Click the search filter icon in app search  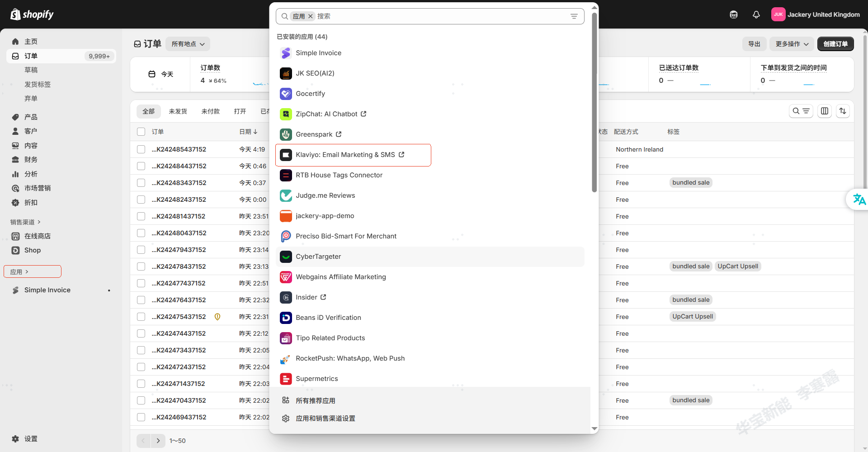click(574, 16)
